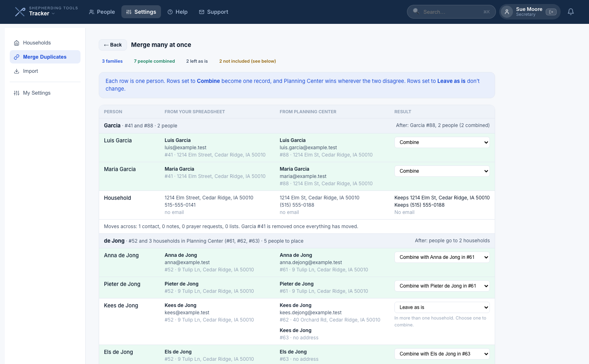Open the Els de Jong combine dropdown
The width and height of the screenshot is (589, 364).
pos(442,354)
